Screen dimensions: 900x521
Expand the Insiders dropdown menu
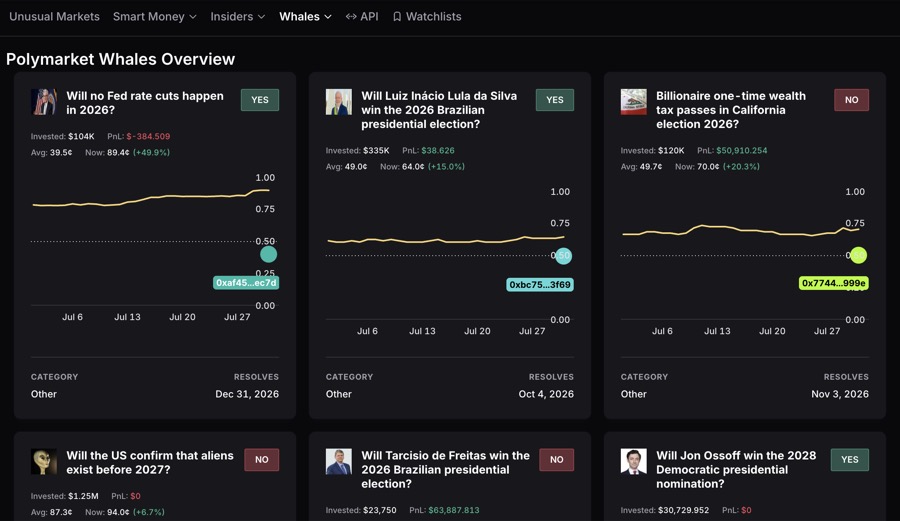point(237,17)
